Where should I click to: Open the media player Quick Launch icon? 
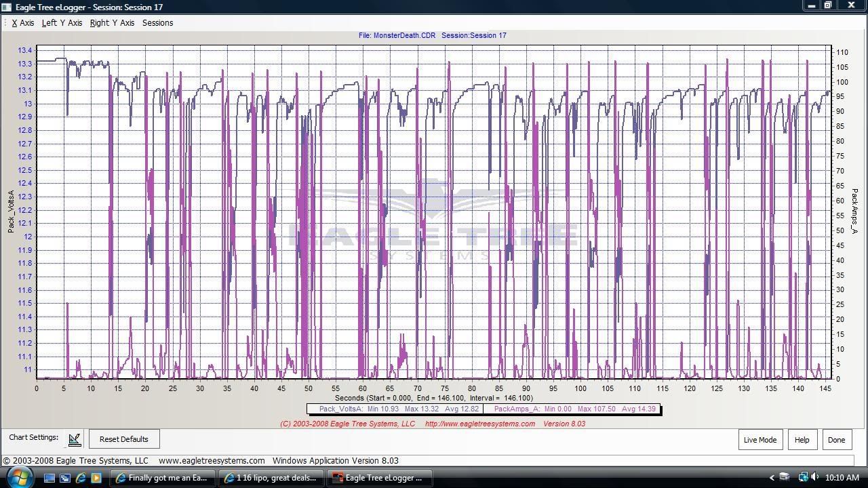(x=96, y=478)
